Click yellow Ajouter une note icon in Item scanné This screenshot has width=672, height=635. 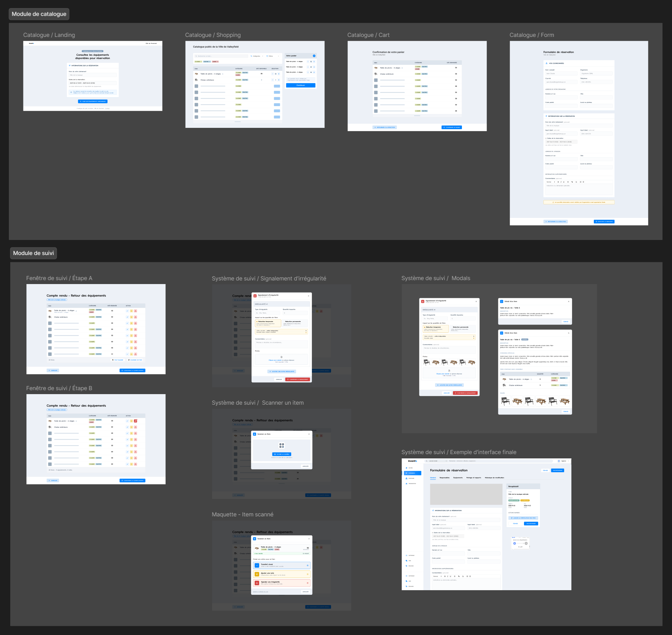[257, 574]
